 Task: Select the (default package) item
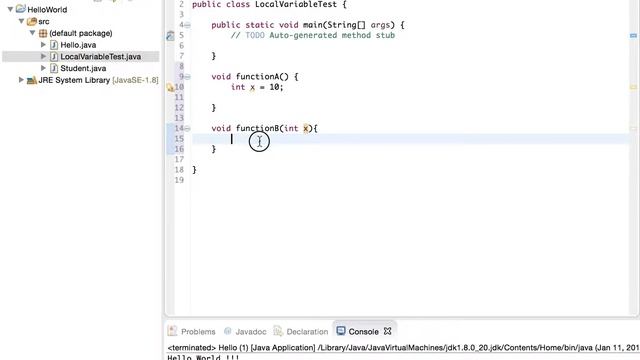point(81,33)
